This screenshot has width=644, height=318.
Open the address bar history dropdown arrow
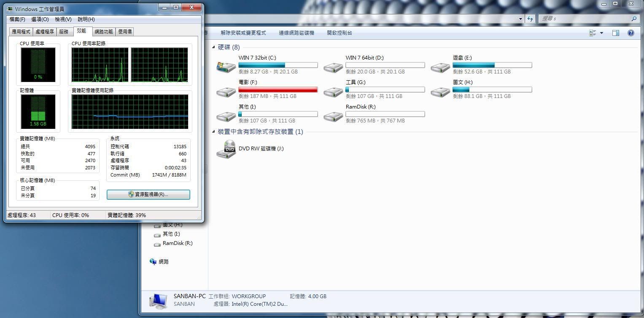point(520,19)
